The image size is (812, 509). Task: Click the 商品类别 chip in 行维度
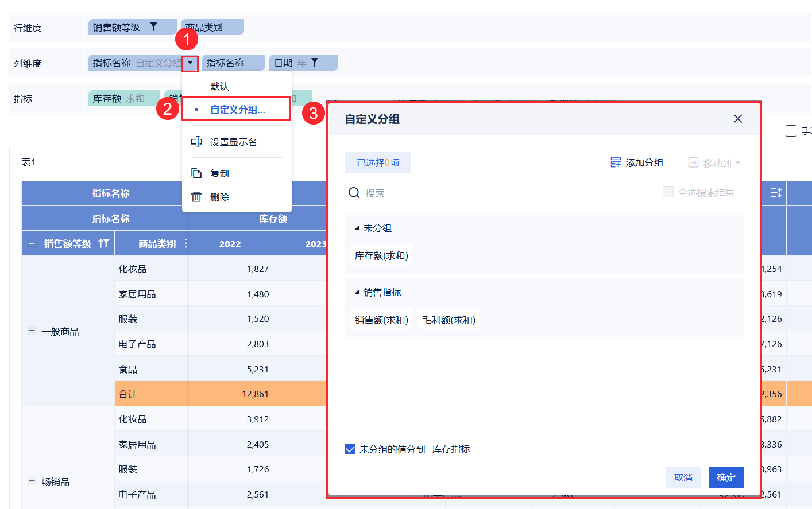click(212, 27)
